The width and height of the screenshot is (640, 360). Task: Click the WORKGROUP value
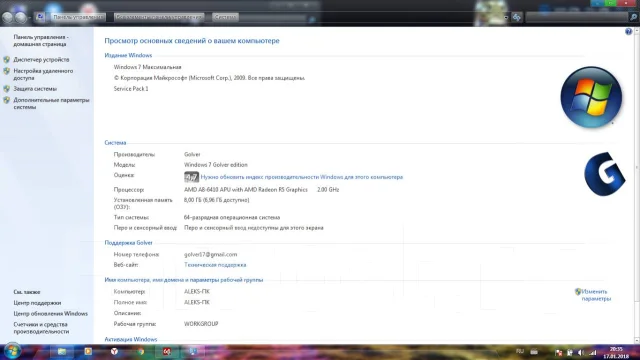click(201, 324)
